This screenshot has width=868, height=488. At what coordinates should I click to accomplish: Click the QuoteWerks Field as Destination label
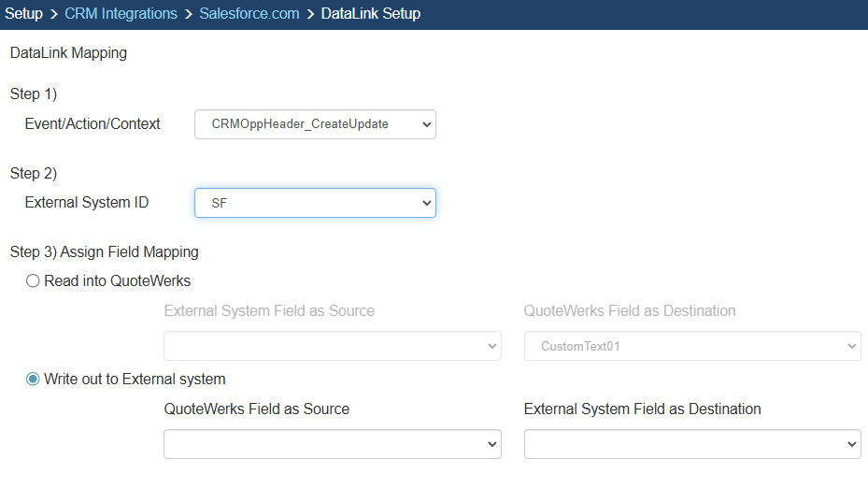[629, 310]
